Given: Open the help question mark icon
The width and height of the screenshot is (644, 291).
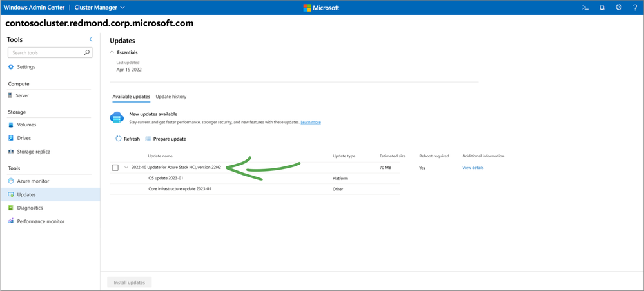Looking at the screenshot, I should [634, 7].
